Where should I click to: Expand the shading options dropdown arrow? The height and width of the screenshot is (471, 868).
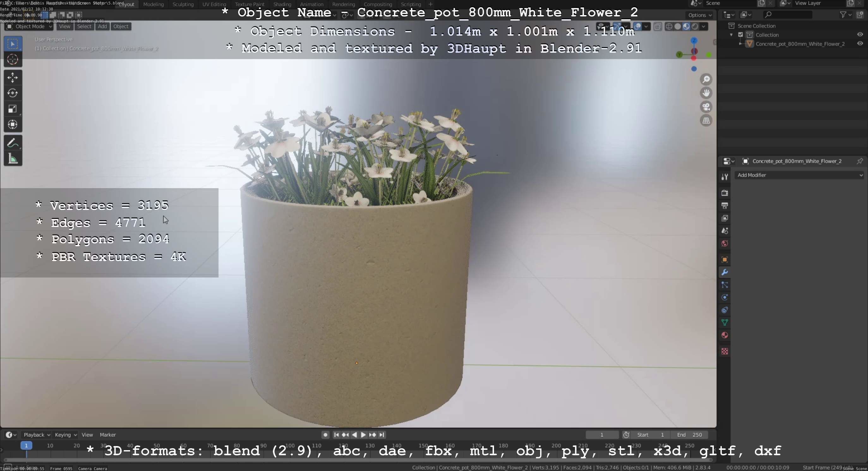click(704, 27)
